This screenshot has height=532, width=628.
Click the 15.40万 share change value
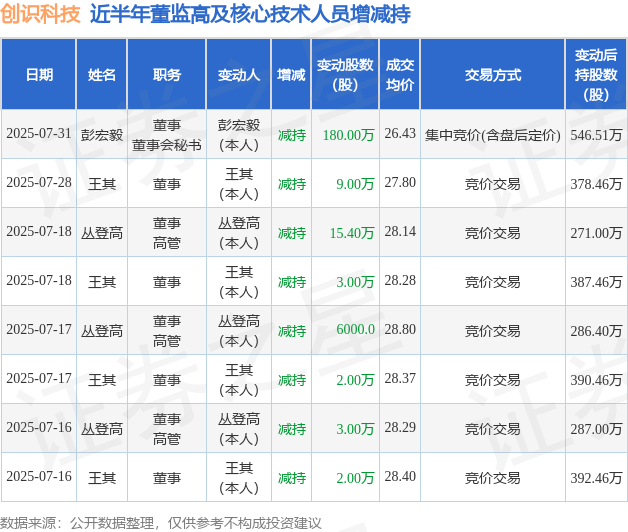(x=352, y=233)
